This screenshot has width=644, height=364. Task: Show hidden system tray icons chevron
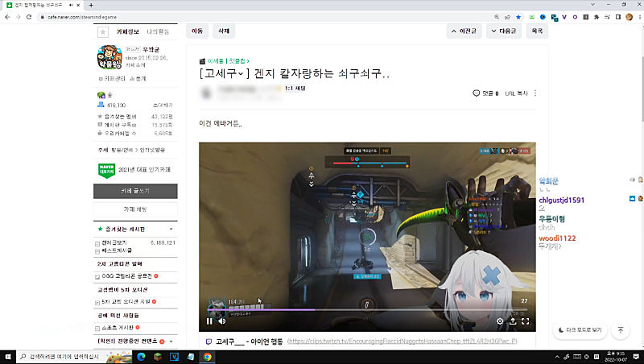click(x=557, y=357)
